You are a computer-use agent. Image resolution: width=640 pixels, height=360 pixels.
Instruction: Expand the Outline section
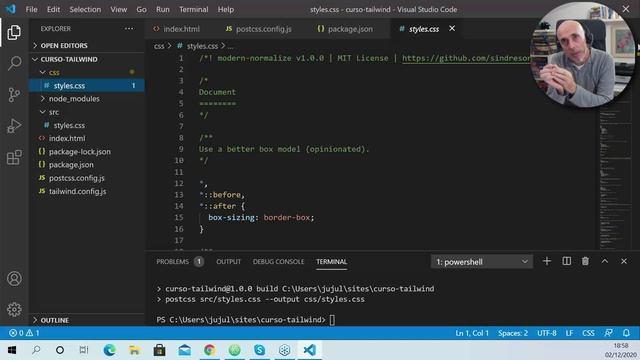(x=87, y=320)
